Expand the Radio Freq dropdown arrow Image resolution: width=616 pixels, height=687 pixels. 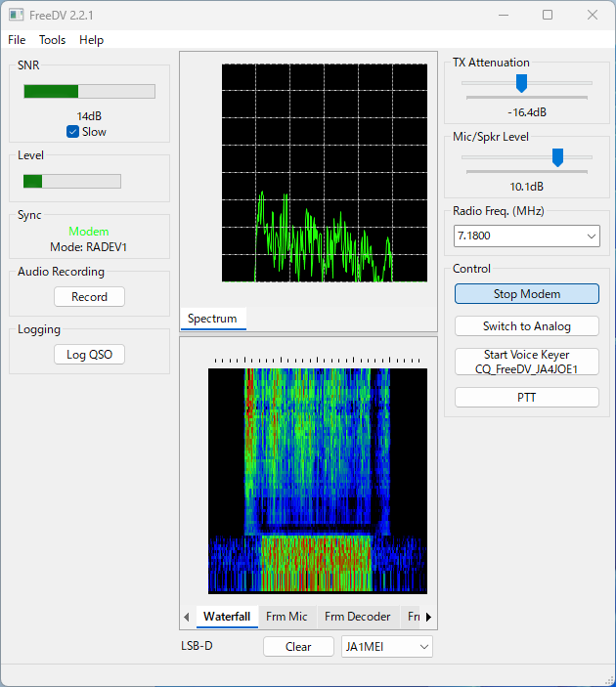pyautogui.click(x=591, y=236)
